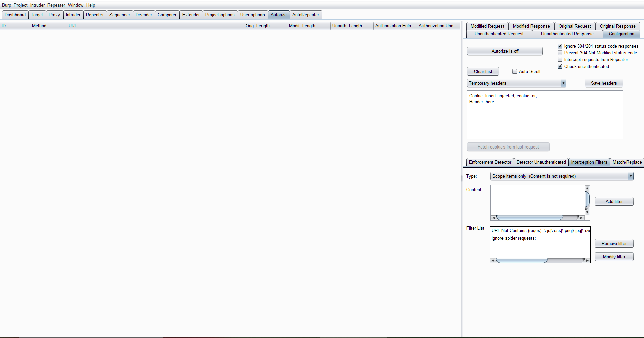
Task: Show the Unauthenticated Response tab
Action: 567,34
